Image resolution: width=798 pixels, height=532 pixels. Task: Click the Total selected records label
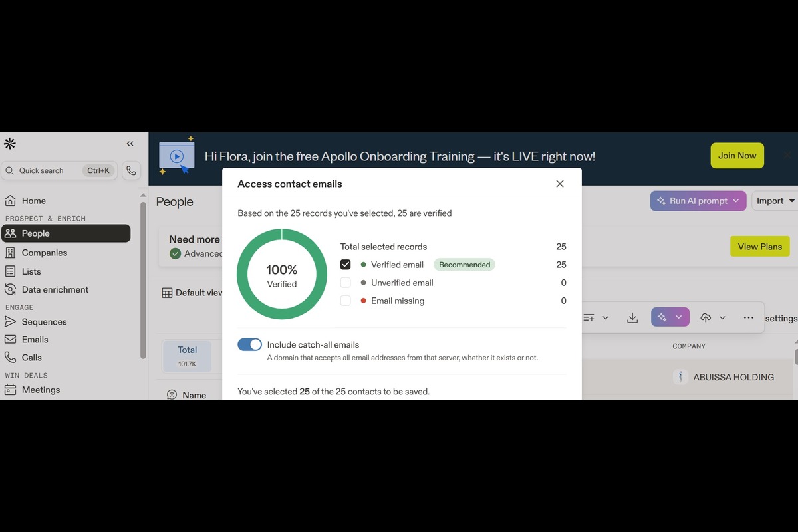pos(384,247)
